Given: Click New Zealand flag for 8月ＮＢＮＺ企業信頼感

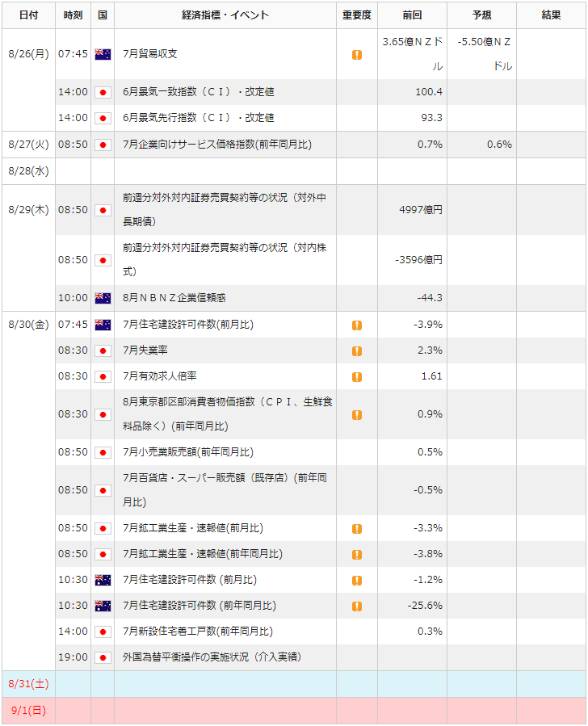Looking at the screenshot, I should [103, 298].
